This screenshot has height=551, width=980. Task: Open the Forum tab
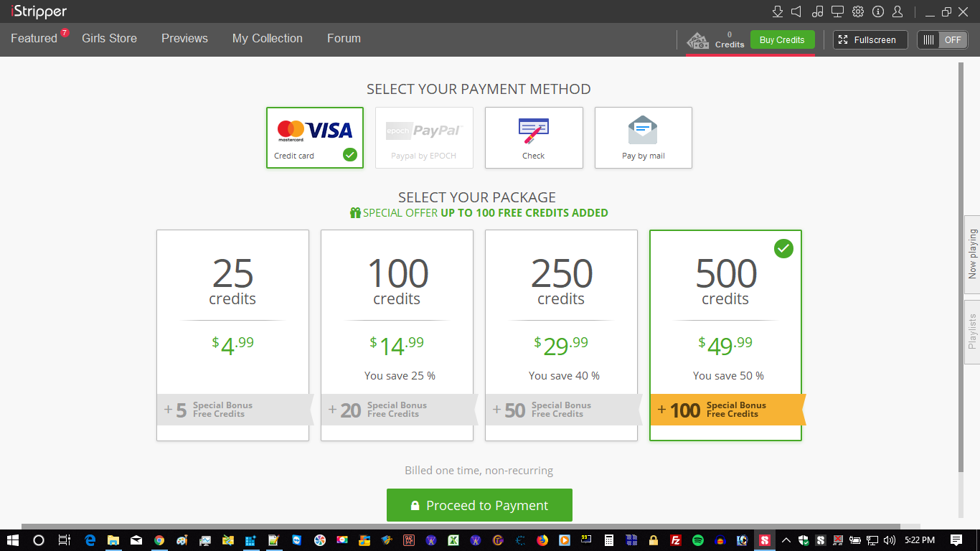coord(344,39)
